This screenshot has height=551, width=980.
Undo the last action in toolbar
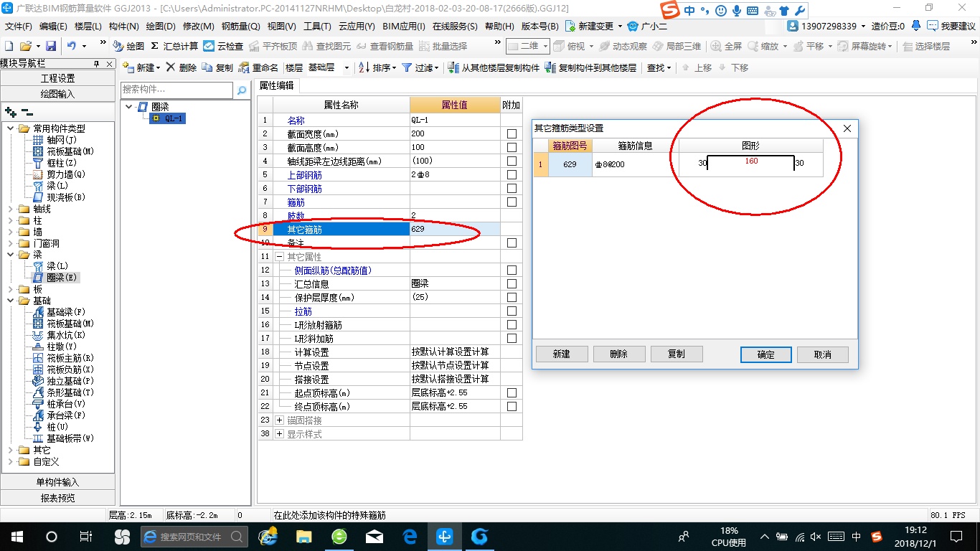[x=72, y=46]
